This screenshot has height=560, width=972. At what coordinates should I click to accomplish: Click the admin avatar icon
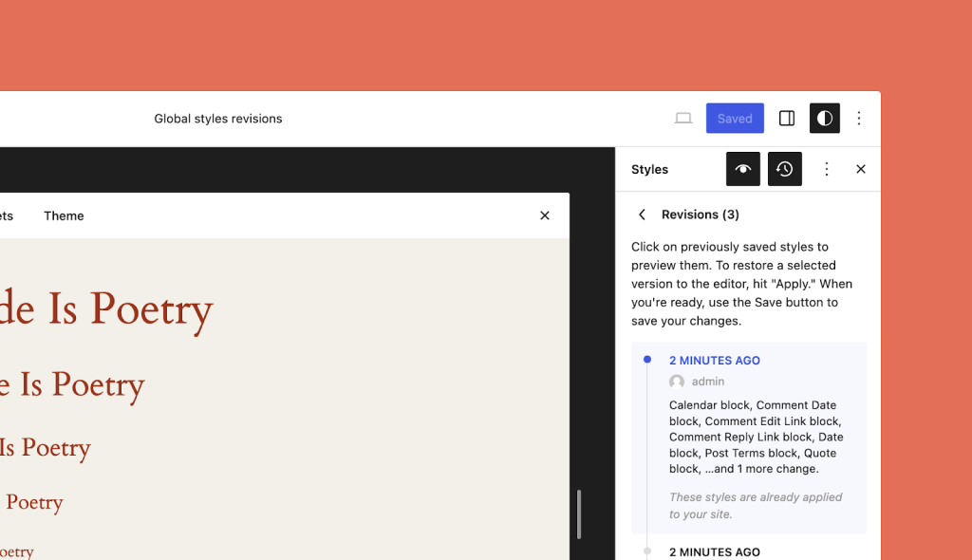[x=676, y=382]
